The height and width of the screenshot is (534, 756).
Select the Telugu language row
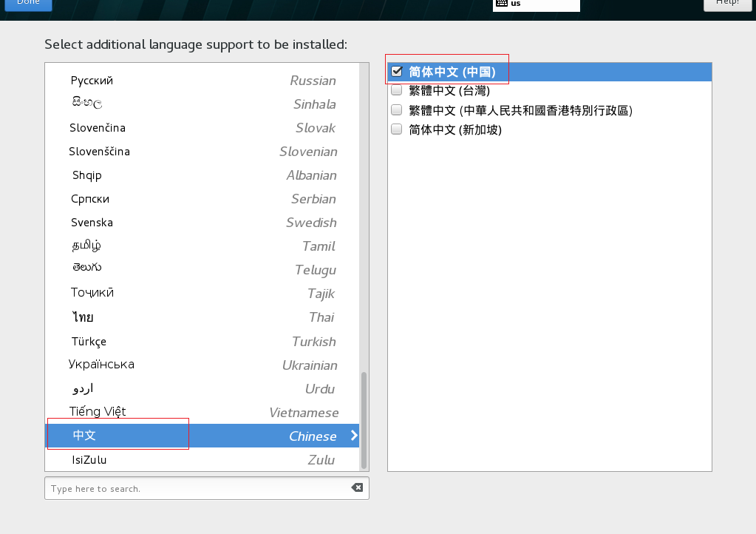pos(202,269)
